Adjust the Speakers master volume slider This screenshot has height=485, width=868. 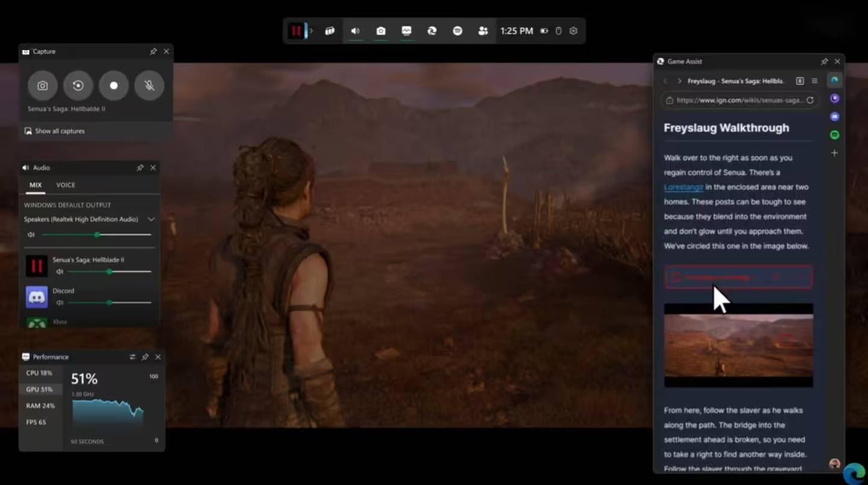click(x=96, y=235)
